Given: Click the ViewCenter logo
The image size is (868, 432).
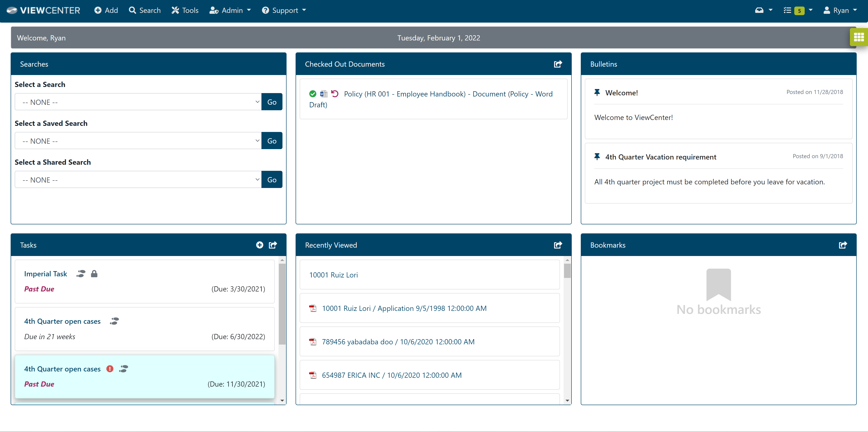Looking at the screenshot, I should pyautogui.click(x=43, y=10).
